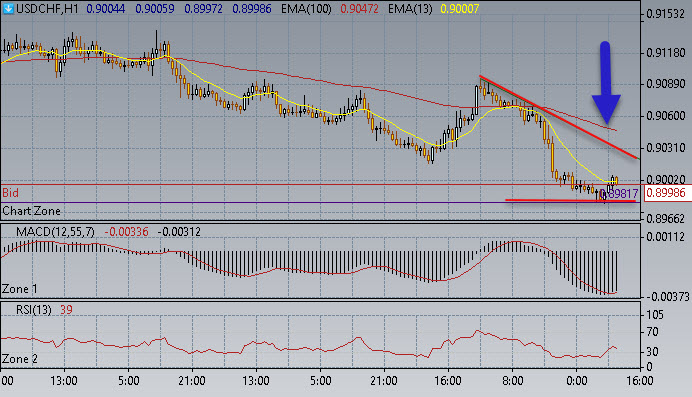Click the low price value 0.89972

tap(203, 9)
